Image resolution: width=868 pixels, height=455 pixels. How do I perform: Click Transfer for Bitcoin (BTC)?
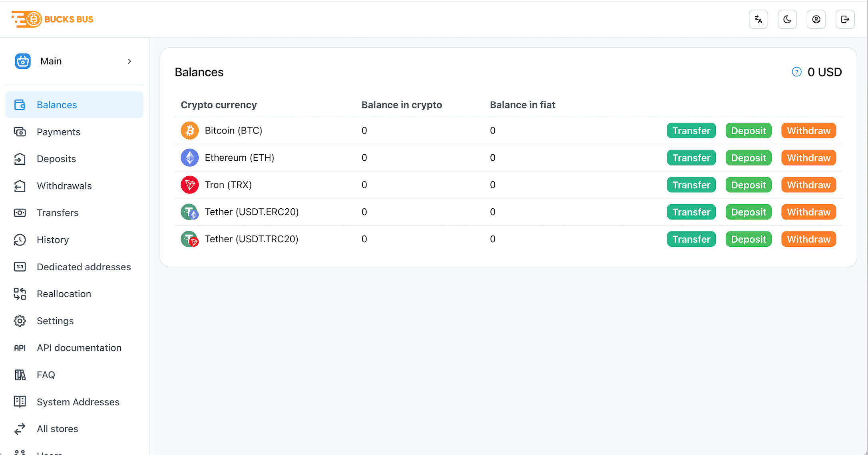[x=691, y=130]
